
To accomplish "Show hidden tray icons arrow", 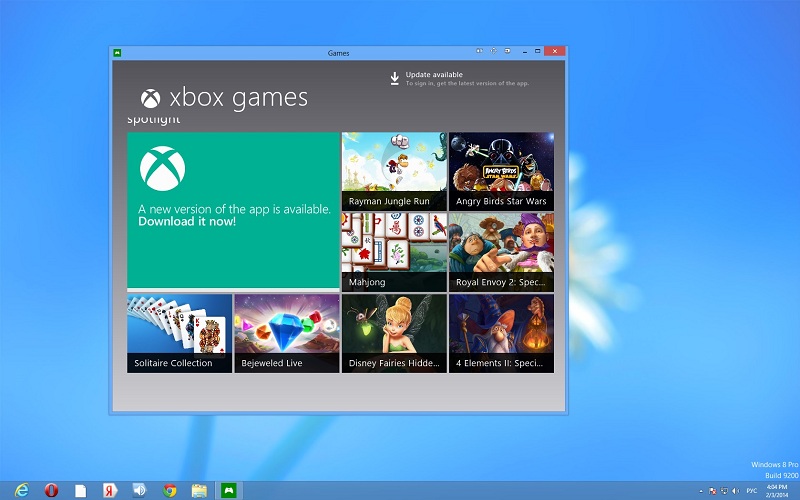I will pyautogui.click(x=701, y=491).
